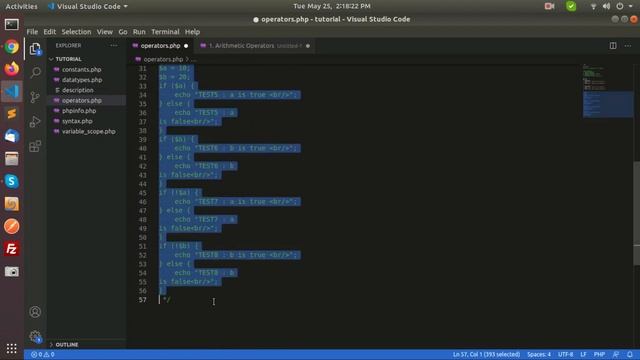Screen dimensions: 640x360
Task: Open the description file in explorer
Action: click(78, 90)
